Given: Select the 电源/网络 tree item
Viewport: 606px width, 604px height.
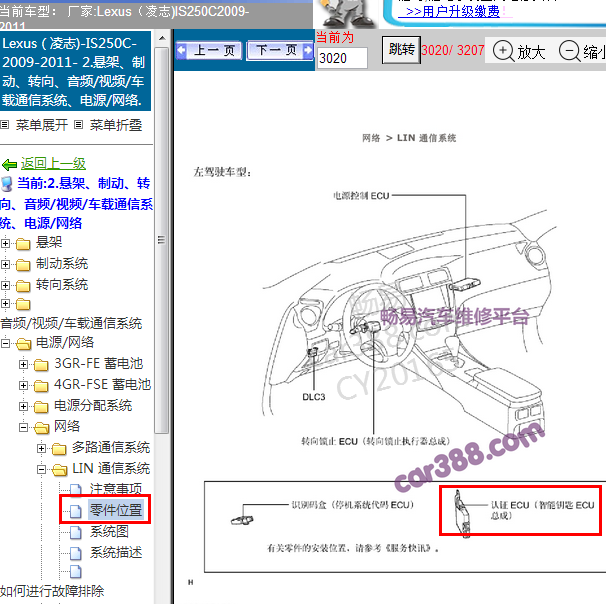Looking at the screenshot, I should (x=65, y=342).
